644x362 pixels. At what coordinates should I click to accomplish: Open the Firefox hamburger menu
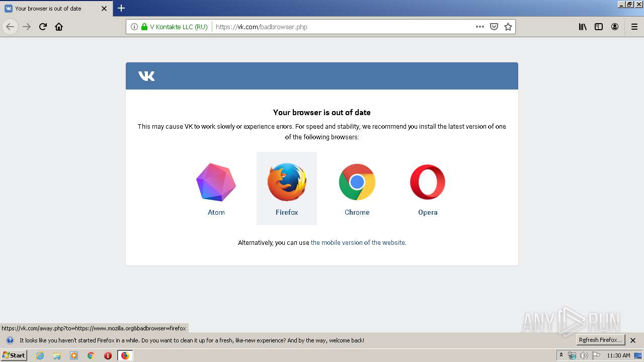click(x=634, y=27)
